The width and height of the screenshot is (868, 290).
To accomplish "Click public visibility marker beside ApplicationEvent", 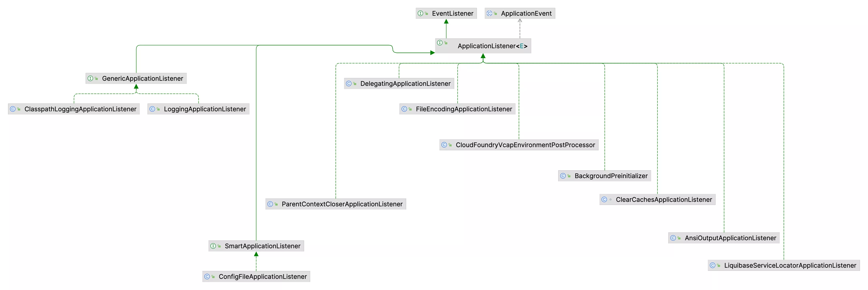I will (495, 14).
